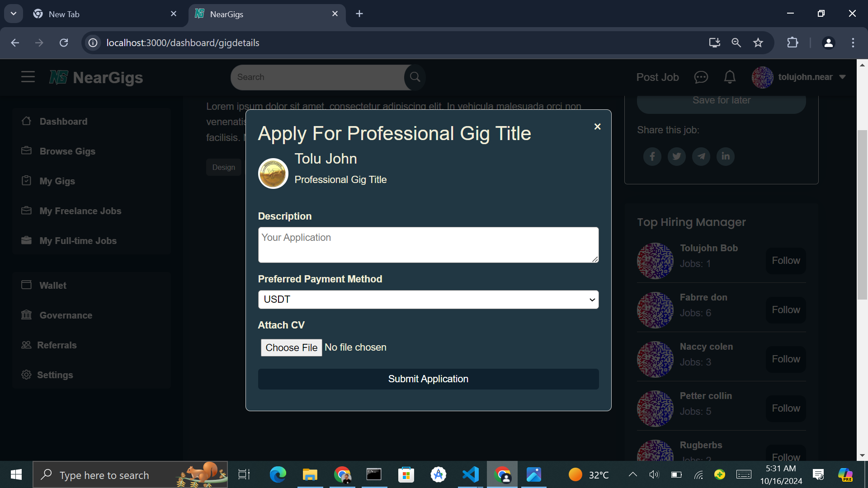
Task: Share job via Telegram icon
Action: 701,156
